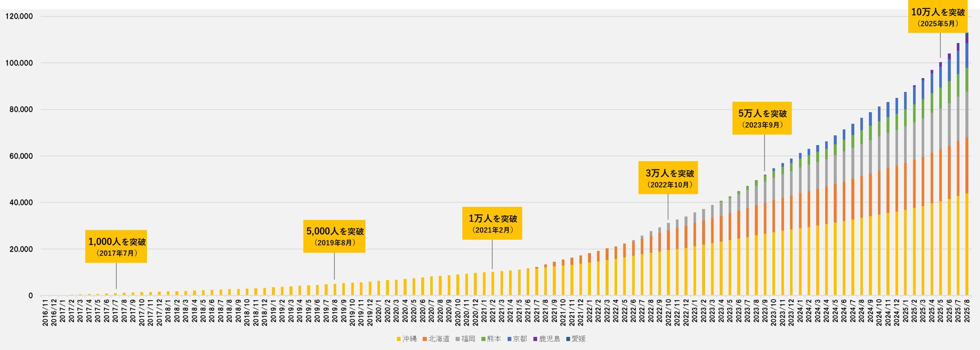Select the 2016/11 x-axis date label

tap(45, 314)
